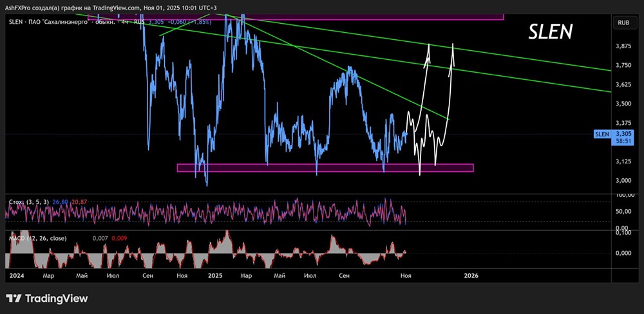Screen dimensions: 644x314
Task: Open the RUB currency selector
Action: click(x=623, y=23)
